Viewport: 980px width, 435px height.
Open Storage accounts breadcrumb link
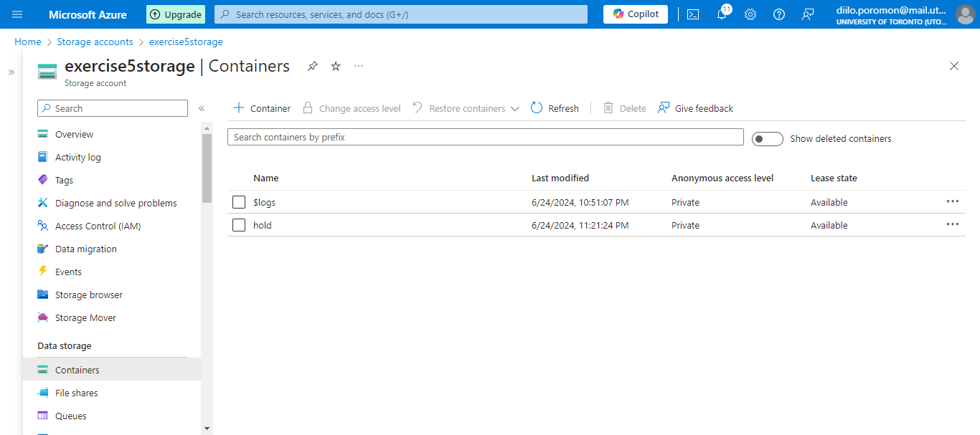tap(95, 42)
